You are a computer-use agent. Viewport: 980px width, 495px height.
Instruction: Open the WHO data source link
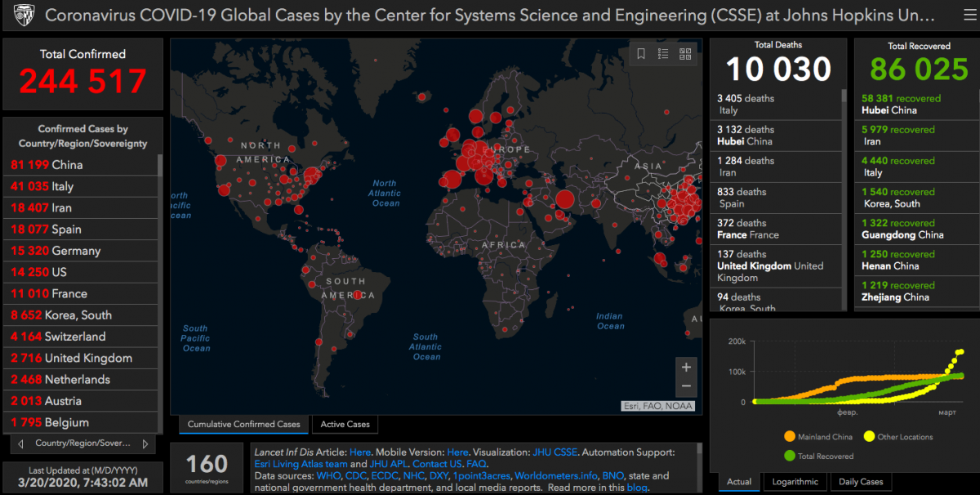329,475
